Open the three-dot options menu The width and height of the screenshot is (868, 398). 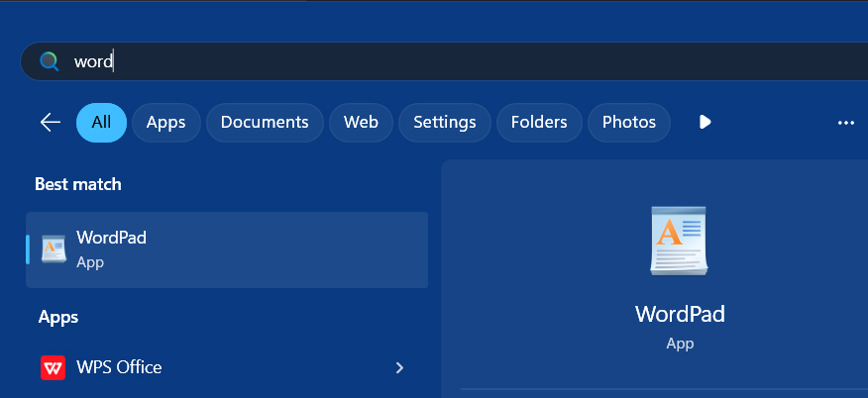click(x=846, y=123)
